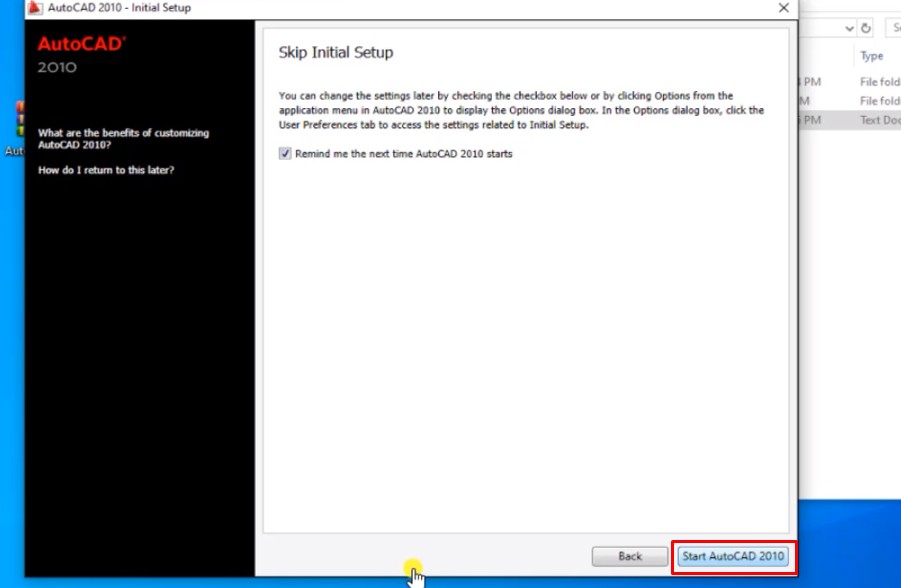Image resolution: width=901 pixels, height=588 pixels.
Task: Uncheck the Remind me next time checkbox
Action: [285, 154]
